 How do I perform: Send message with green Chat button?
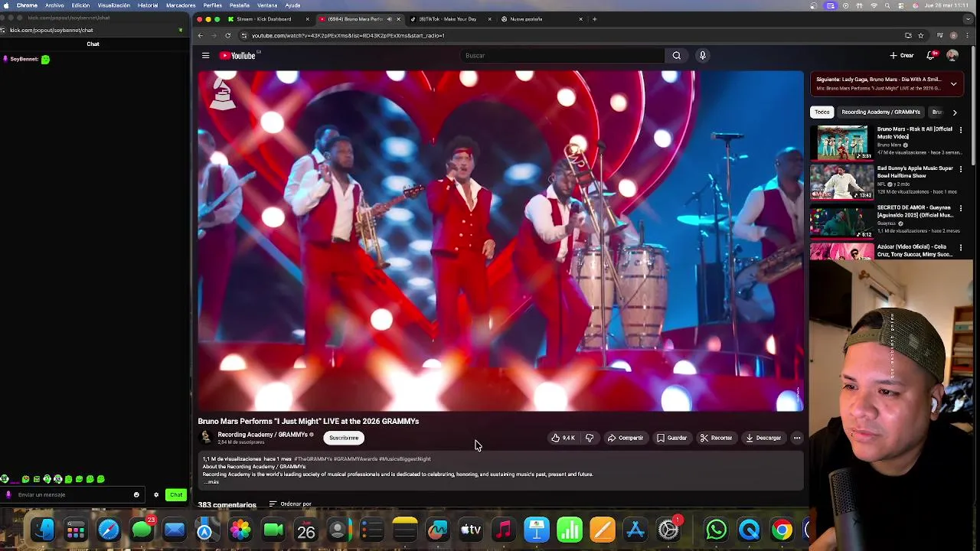click(176, 494)
